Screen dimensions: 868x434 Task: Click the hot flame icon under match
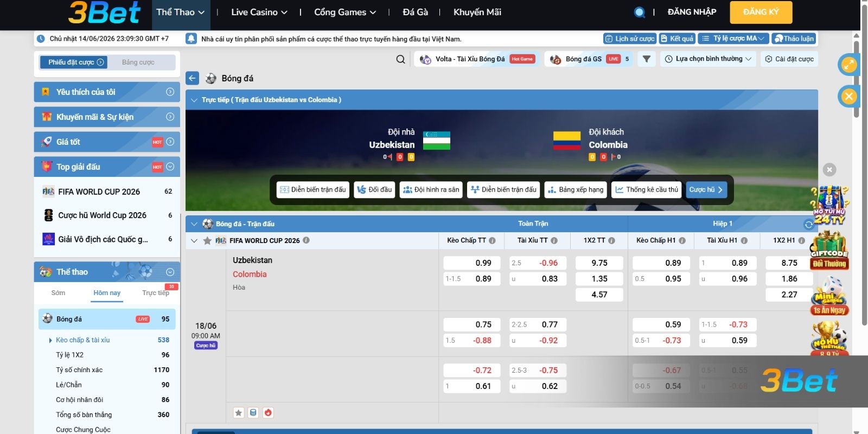click(x=268, y=412)
